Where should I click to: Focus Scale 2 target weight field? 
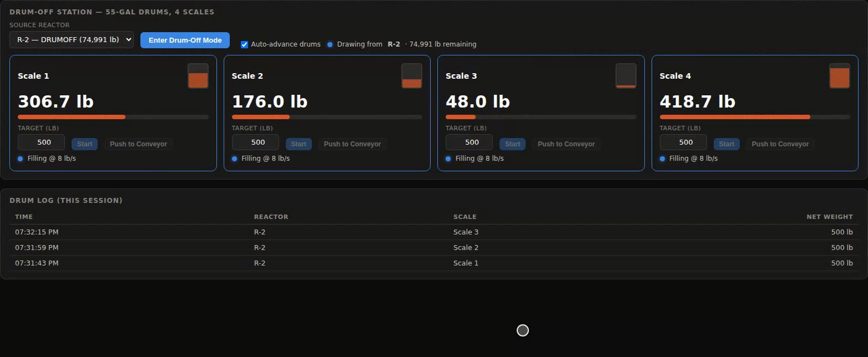(x=255, y=142)
